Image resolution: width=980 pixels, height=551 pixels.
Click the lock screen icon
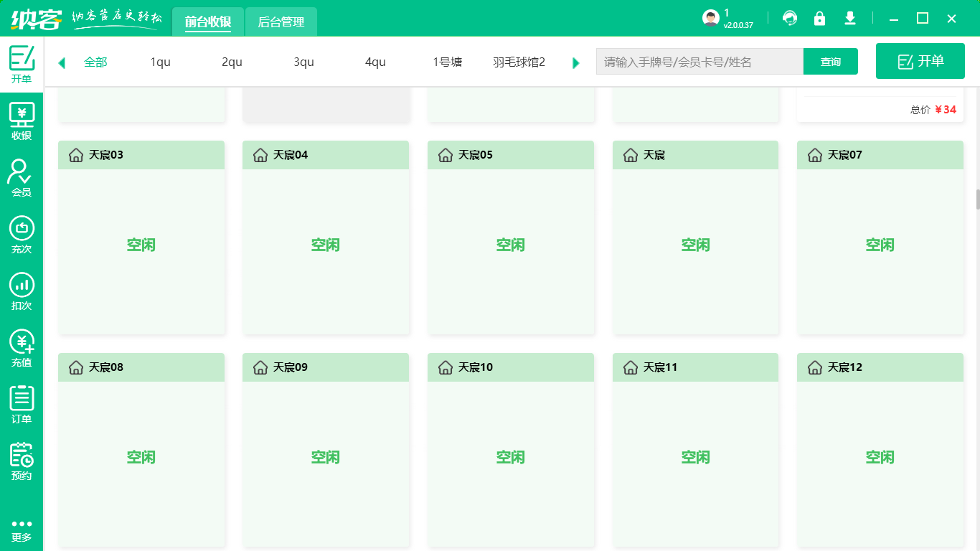tap(819, 19)
